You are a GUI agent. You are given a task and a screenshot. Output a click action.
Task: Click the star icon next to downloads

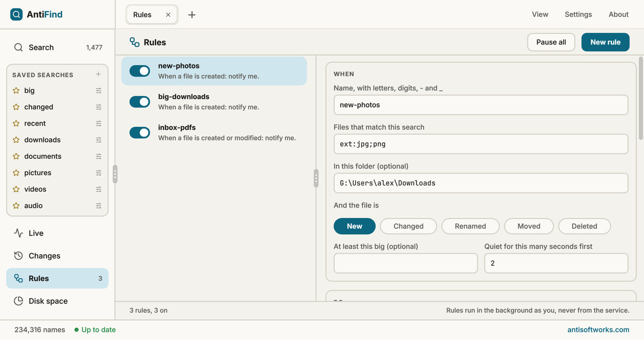(x=16, y=140)
